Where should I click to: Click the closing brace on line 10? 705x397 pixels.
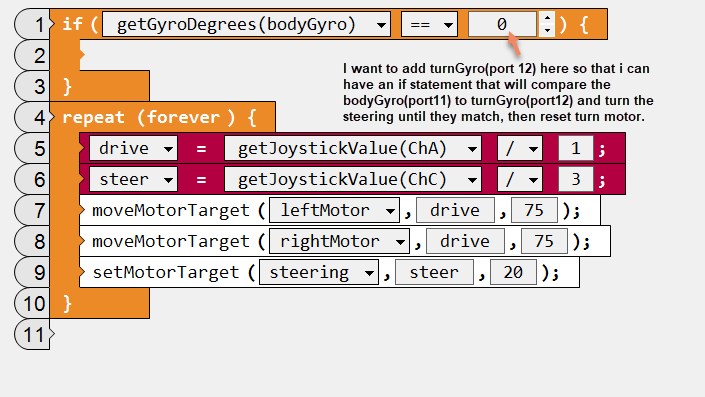(x=67, y=304)
